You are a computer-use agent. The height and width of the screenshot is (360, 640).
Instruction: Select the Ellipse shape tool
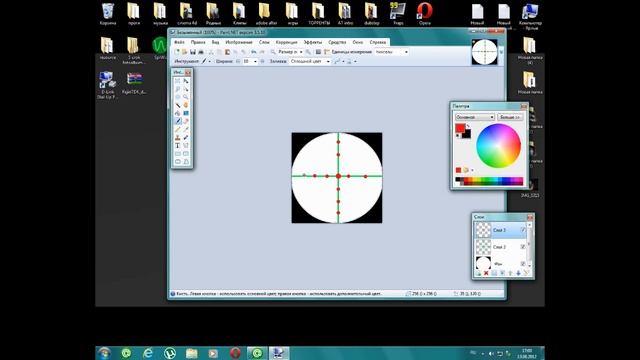point(178,162)
